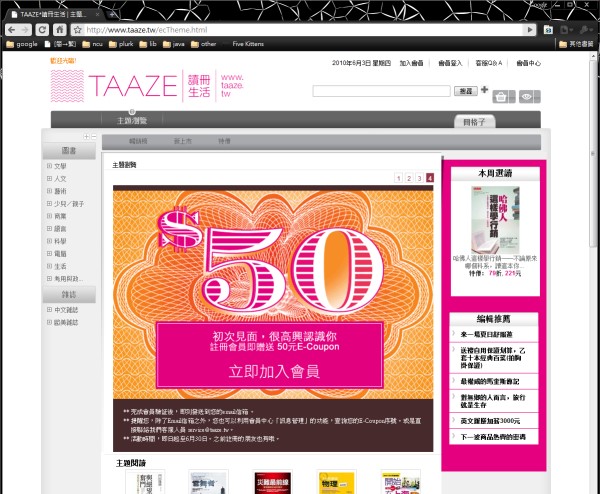
Task: Show banner slide 2
Action: [x=409, y=178]
